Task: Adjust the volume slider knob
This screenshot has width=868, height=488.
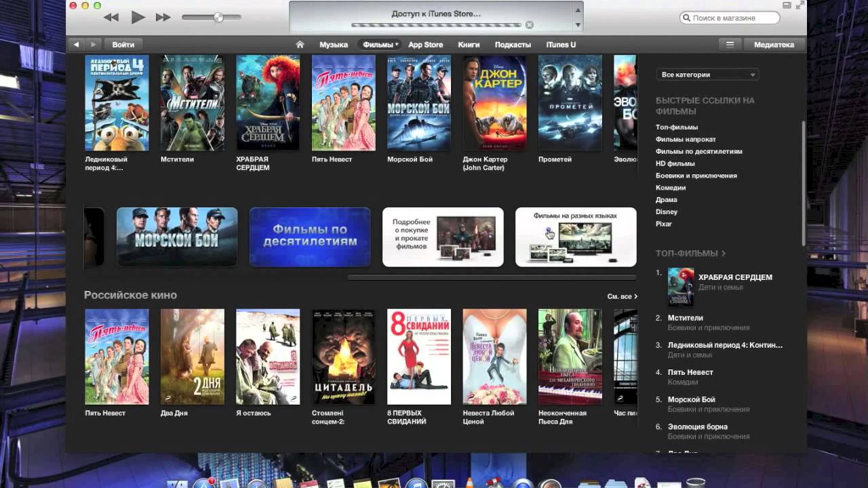Action: [218, 17]
